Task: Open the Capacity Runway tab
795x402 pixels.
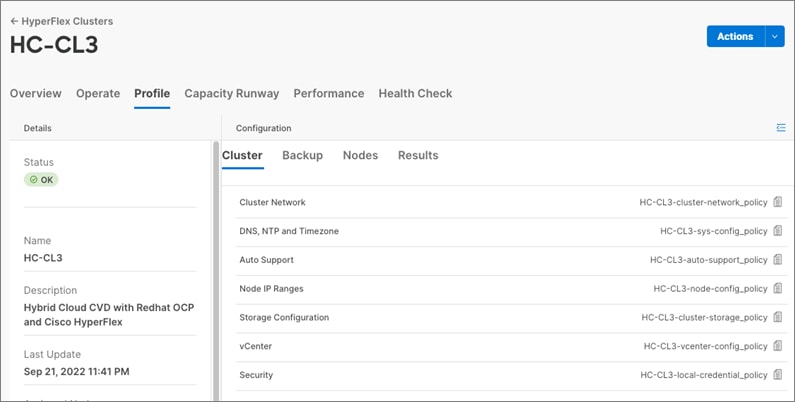Action: coord(232,94)
